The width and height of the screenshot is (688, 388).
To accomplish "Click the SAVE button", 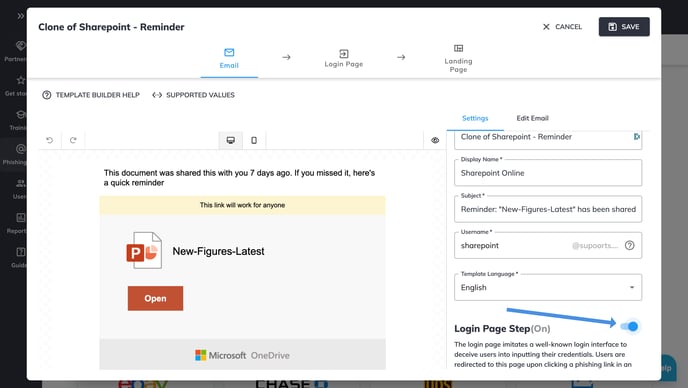I will (x=624, y=27).
